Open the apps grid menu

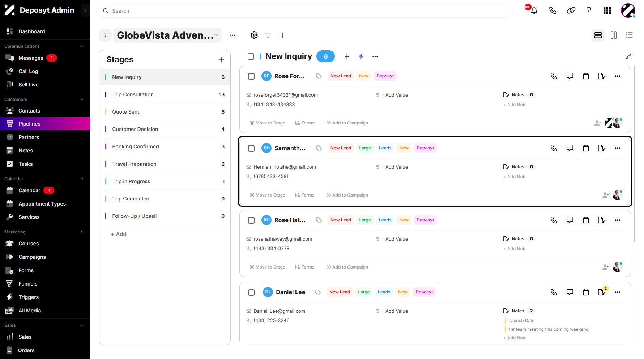tap(607, 10)
